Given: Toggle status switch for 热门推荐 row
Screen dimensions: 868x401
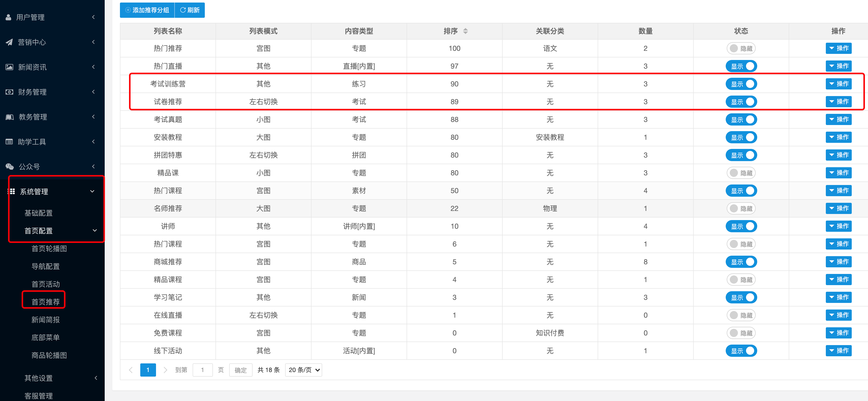Looking at the screenshot, I should pos(741,49).
